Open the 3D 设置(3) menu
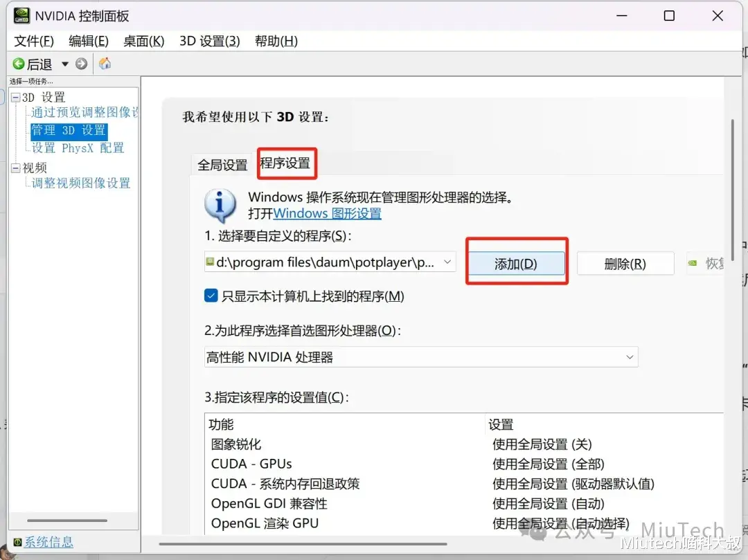The height and width of the screenshot is (560, 748). [210, 41]
